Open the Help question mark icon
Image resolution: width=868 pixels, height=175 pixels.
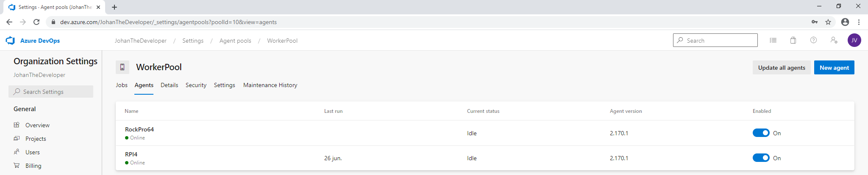(813, 40)
